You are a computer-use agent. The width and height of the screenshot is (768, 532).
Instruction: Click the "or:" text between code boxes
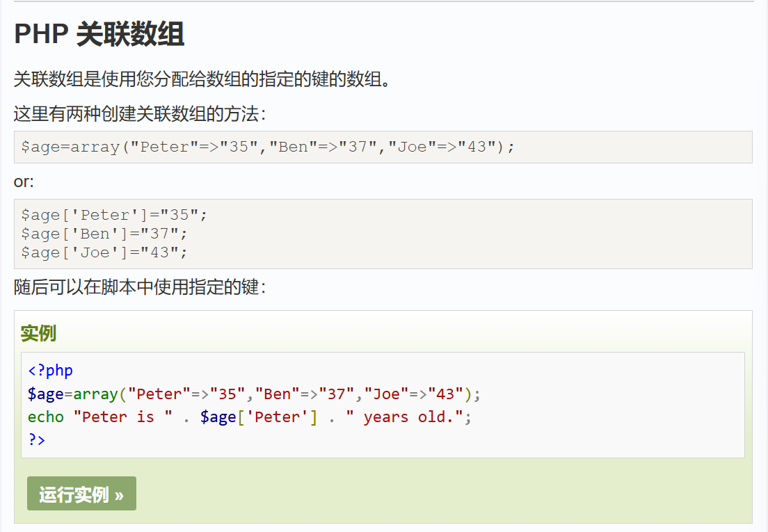(22, 182)
